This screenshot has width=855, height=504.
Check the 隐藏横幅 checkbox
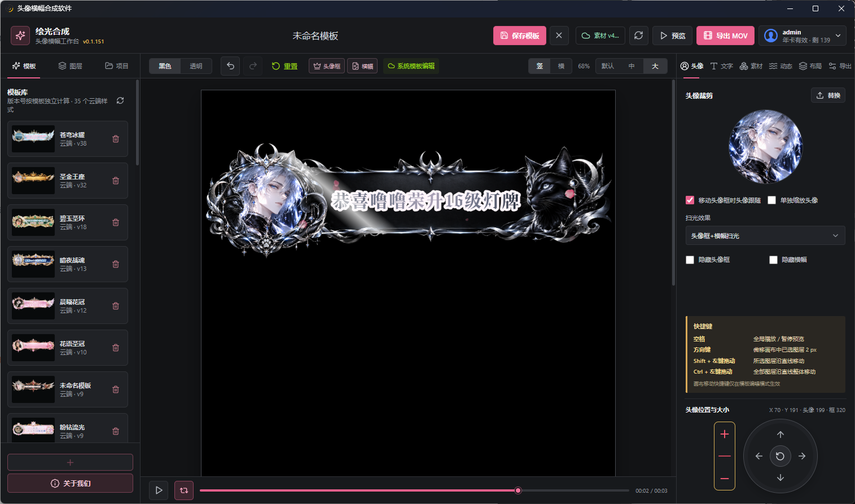[773, 260]
